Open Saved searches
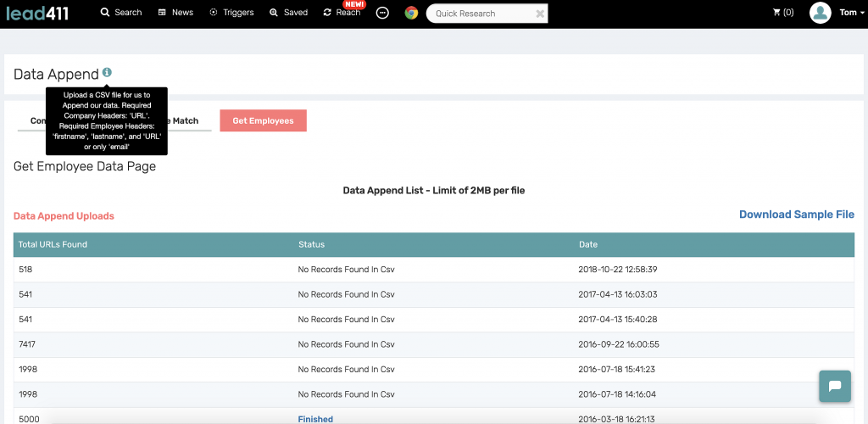The height and width of the screenshot is (424, 868). click(288, 12)
